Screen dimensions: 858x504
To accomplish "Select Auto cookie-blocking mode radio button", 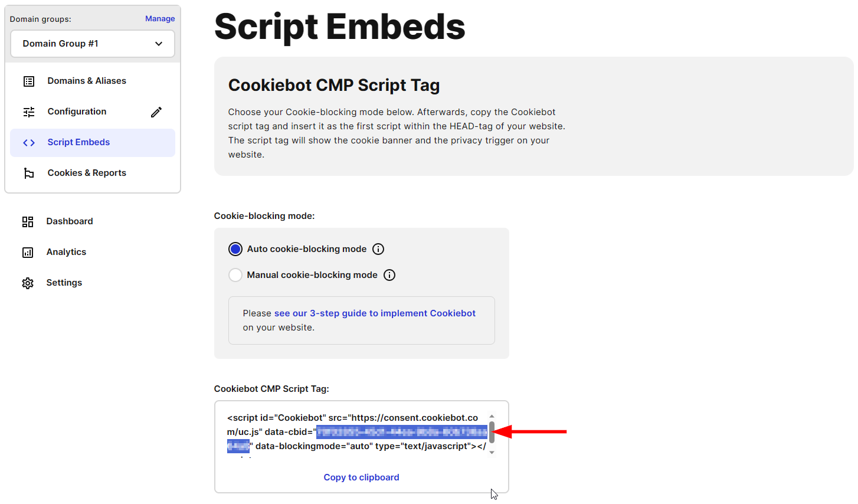I will [x=235, y=249].
